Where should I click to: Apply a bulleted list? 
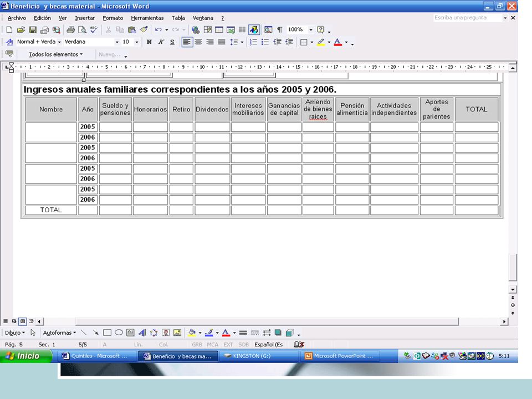click(265, 42)
